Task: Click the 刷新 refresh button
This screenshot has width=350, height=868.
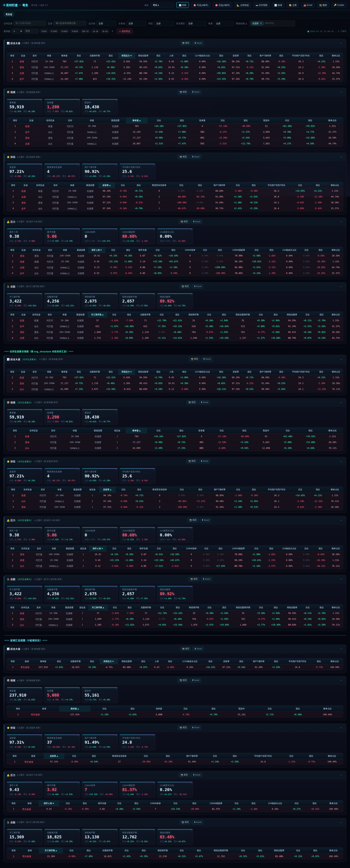Action: 183,5
